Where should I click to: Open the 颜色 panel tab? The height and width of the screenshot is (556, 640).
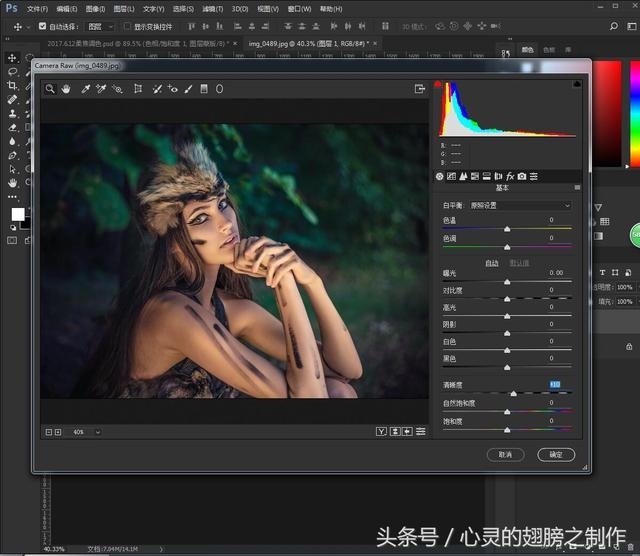527,50
